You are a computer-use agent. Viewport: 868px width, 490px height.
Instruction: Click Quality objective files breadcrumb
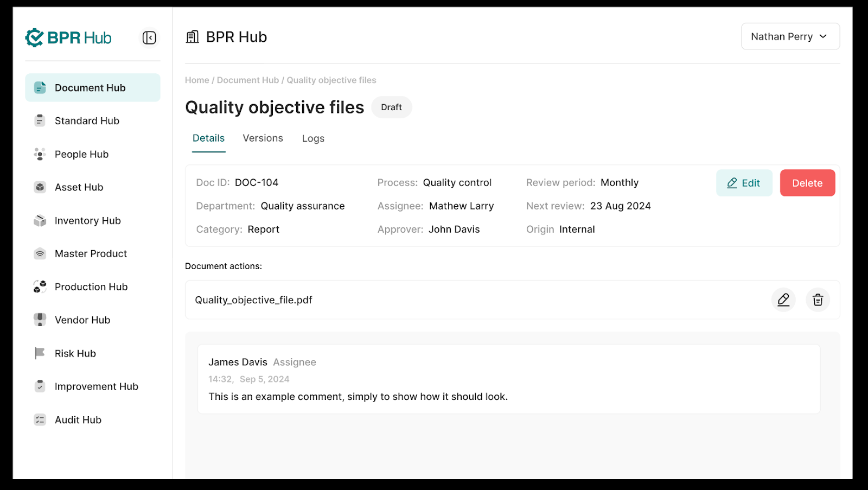click(x=331, y=80)
